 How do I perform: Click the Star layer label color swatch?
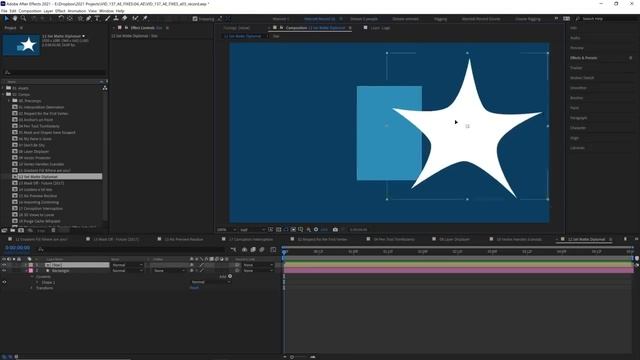(x=31, y=265)
